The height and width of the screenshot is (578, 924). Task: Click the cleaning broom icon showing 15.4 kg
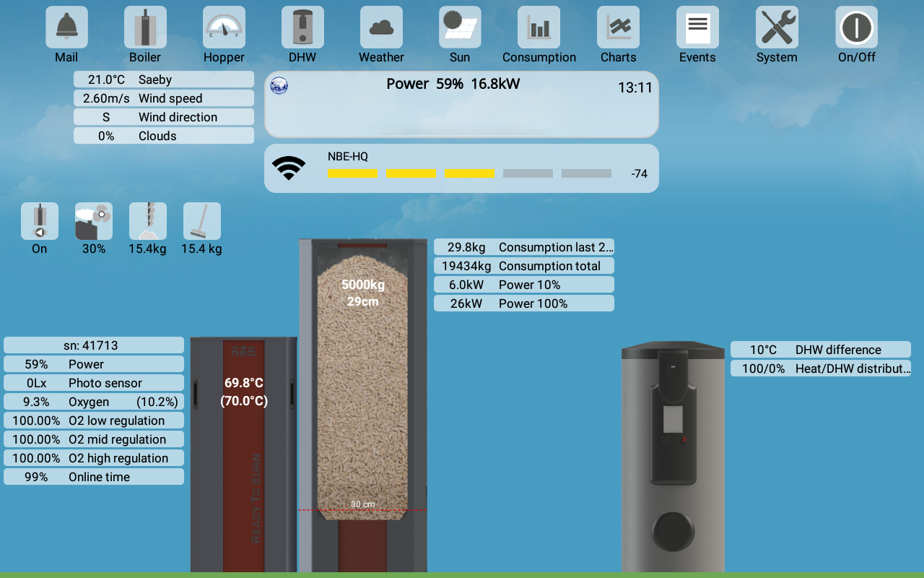(202, 221)
